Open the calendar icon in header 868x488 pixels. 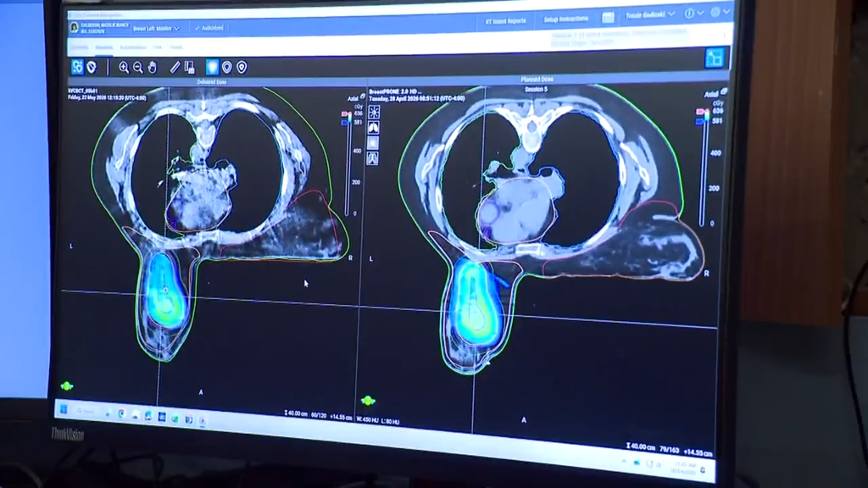pyautogui.click(x=608, y=18)
